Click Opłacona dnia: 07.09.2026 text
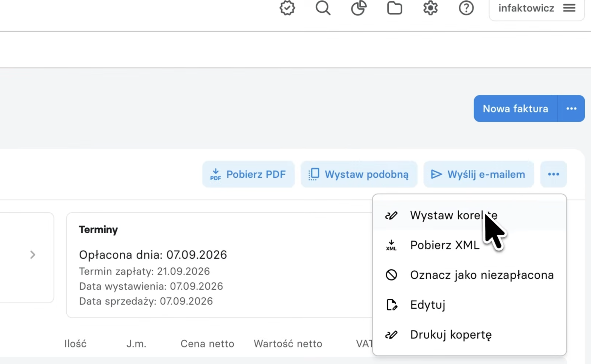This screenshot has height=364, width=591. click(x=153, y=255)
